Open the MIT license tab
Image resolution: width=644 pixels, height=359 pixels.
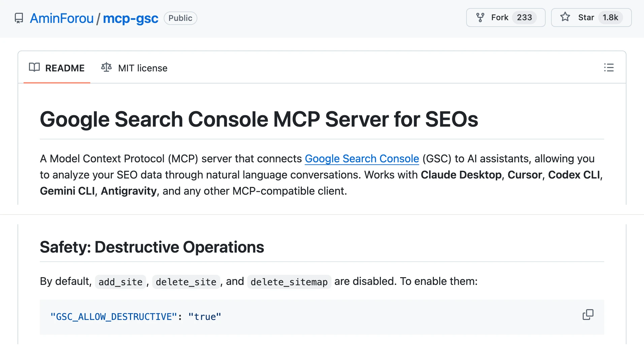[x=134, y=68]
